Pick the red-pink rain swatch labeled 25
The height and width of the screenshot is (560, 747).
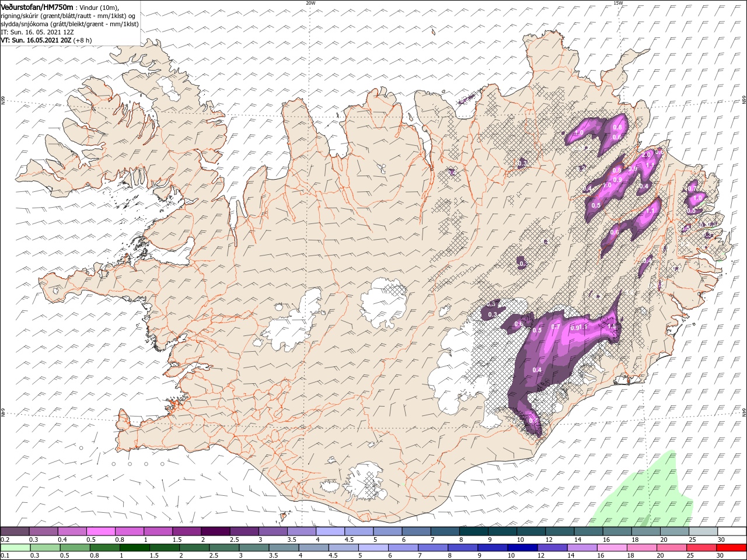[701, 548]
